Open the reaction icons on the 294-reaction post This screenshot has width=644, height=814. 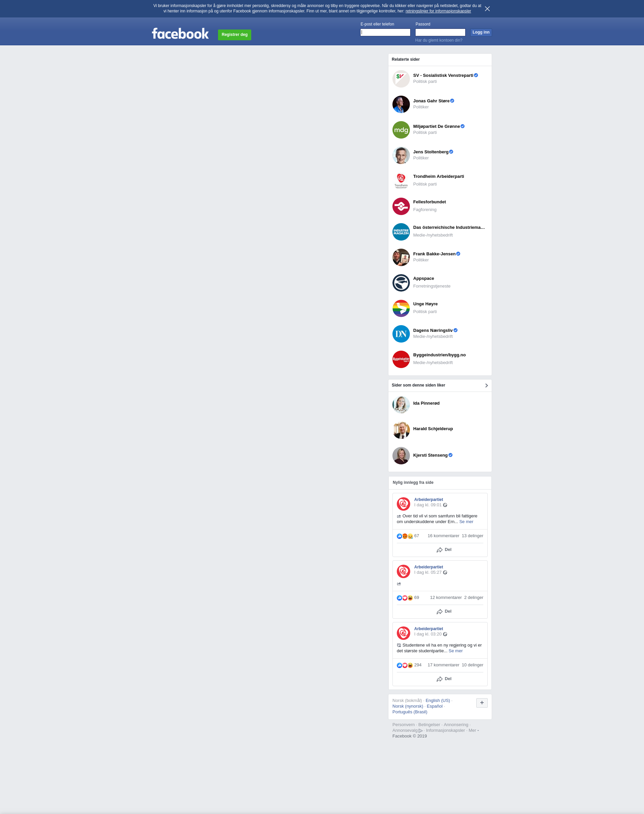[x=405, y=665]
